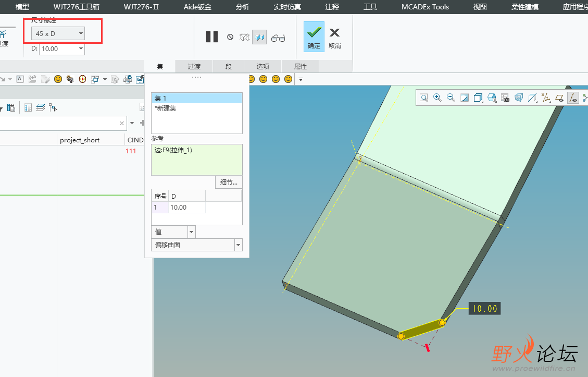The width and height of the screenshot is (588, 377).
Task: Open the 注释 ribbon tab
Action: point(332,7)
